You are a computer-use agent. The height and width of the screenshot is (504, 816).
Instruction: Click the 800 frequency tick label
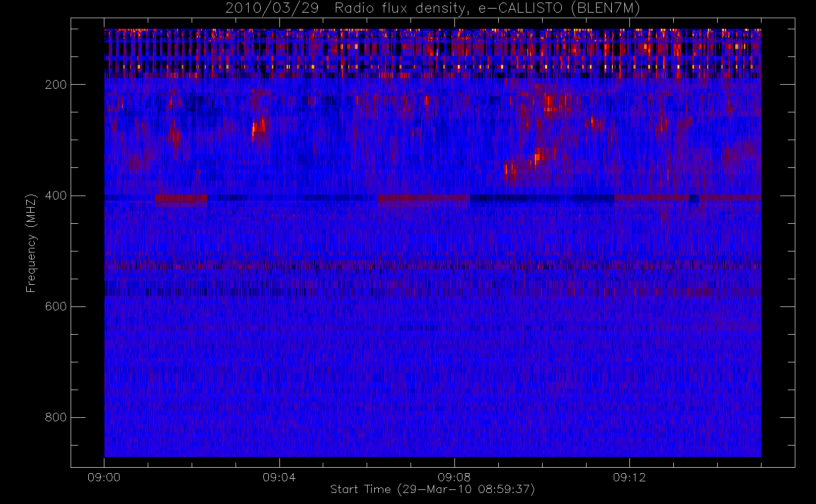click(x=55, y=417)
